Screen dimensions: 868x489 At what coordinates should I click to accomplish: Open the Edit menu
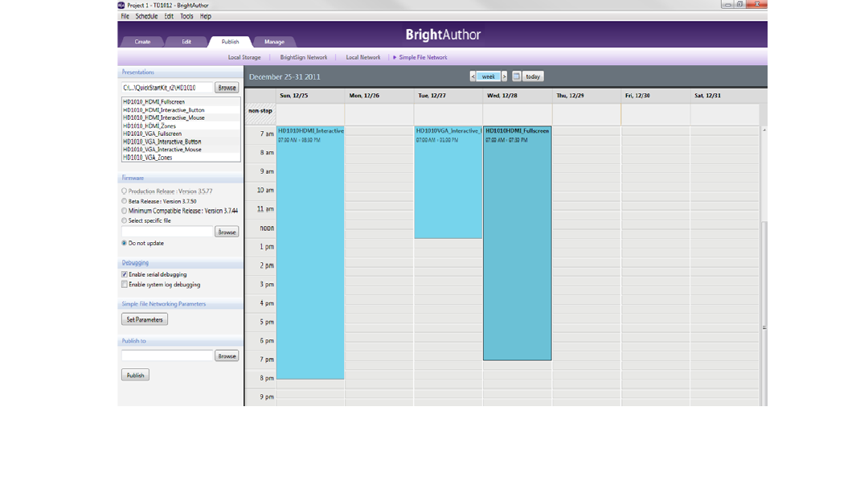coord(169,16)
